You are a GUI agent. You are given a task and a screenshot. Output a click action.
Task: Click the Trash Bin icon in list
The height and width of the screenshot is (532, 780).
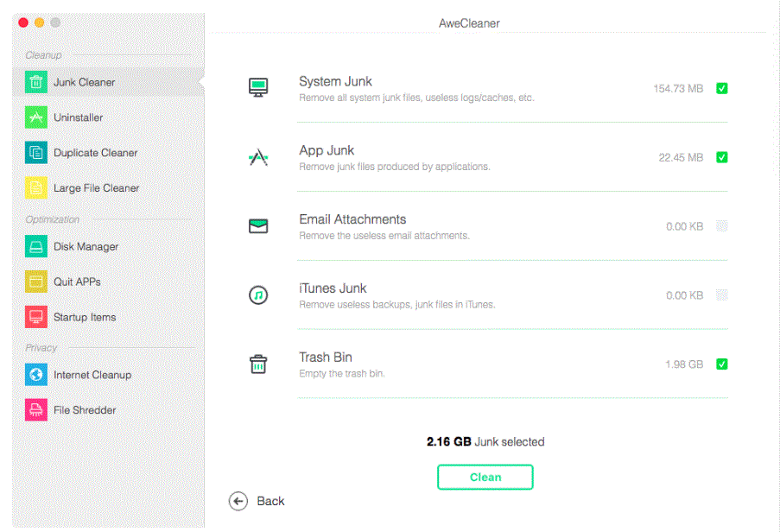(x=258, y=364)
